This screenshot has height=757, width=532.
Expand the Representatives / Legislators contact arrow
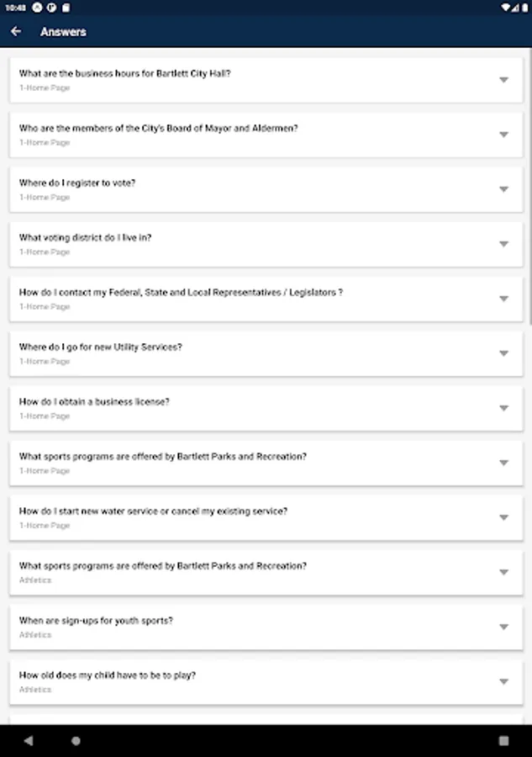[503, 299]
